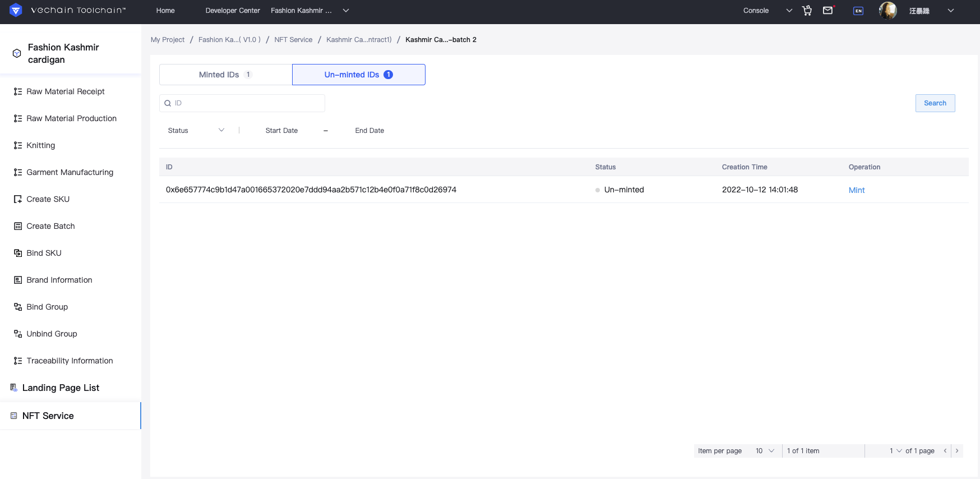Open the page number dropdown

tap(895, 451)
